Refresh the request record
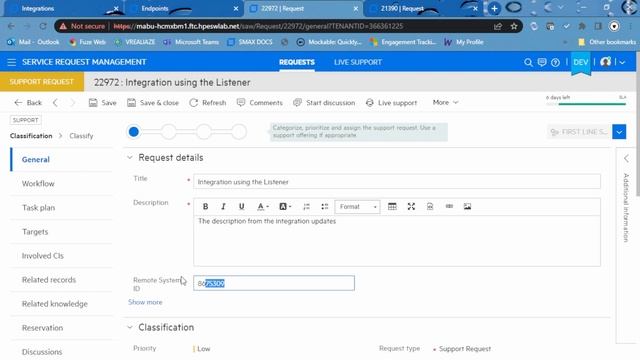The width and height of the screenshot is (640, 360). pyautogui.click(x=207, y=102)
